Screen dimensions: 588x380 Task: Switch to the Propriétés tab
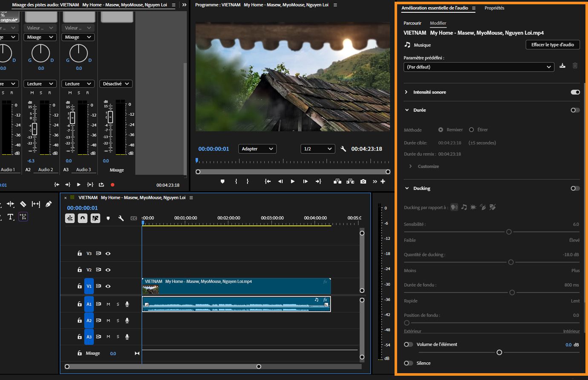click(x=494, y=8)
